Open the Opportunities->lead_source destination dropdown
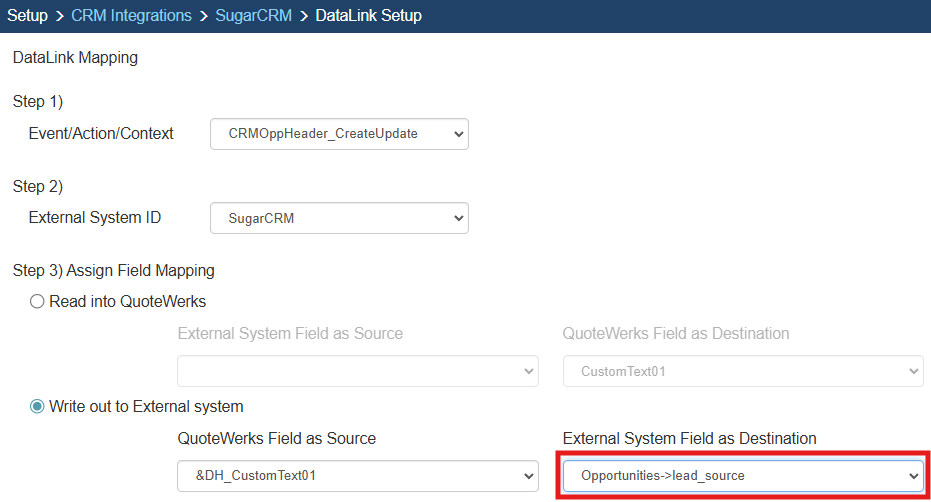 742,476
